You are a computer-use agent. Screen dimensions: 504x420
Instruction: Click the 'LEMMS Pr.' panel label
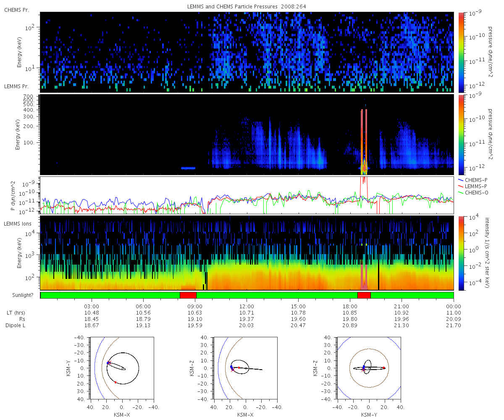(16, 86)
